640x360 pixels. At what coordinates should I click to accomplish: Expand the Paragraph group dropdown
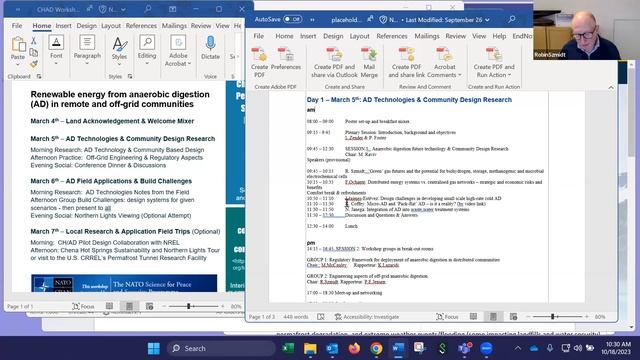(x=87, y=63)
